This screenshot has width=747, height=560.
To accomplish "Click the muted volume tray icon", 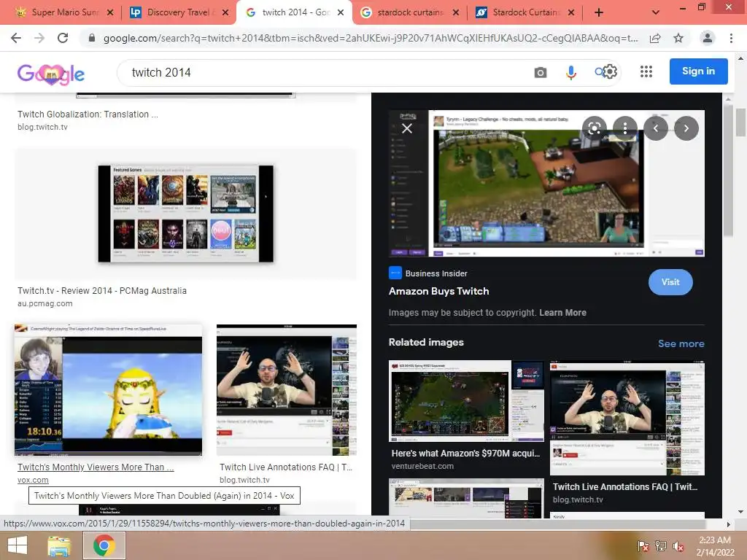I will point(678,545).
